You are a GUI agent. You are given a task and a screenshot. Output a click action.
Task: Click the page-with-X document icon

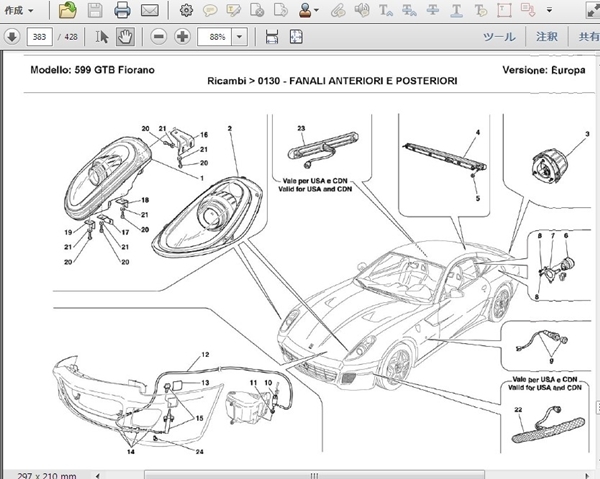pos(257,10)
